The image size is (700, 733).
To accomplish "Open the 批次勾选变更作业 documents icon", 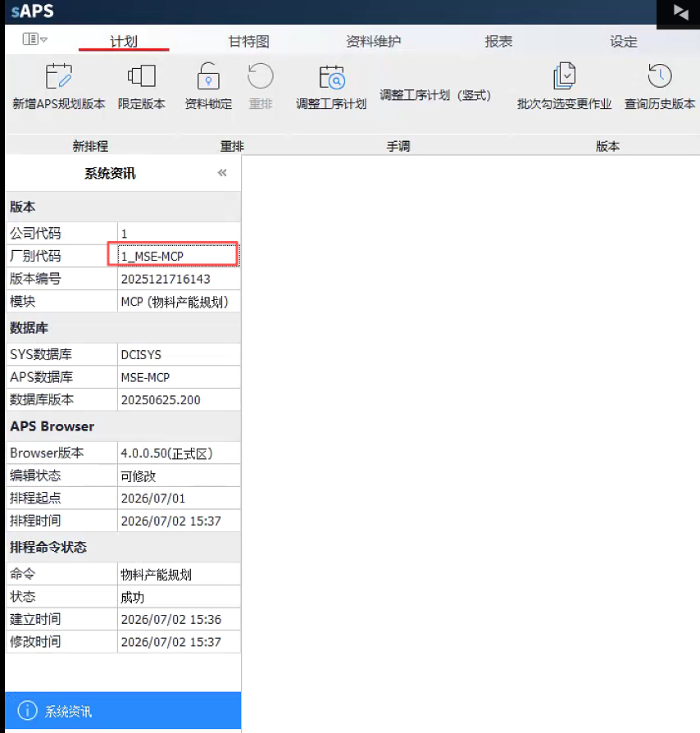I will pos(565,75).
